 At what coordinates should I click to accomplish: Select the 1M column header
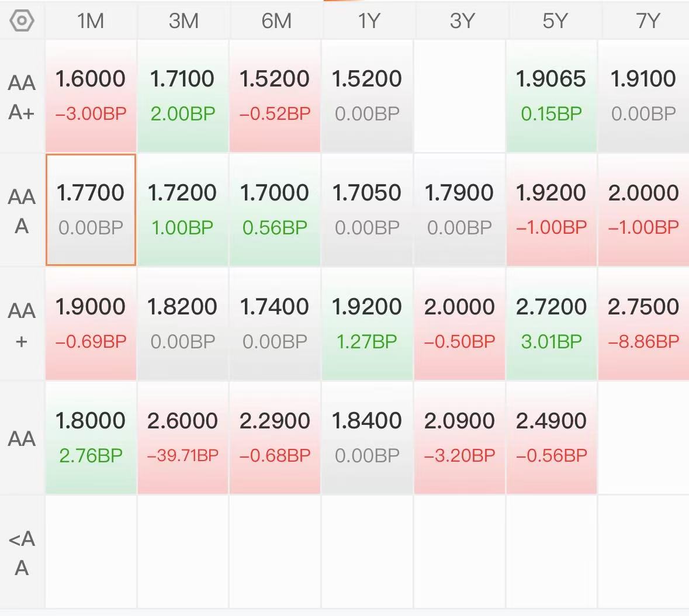point(91,20)
